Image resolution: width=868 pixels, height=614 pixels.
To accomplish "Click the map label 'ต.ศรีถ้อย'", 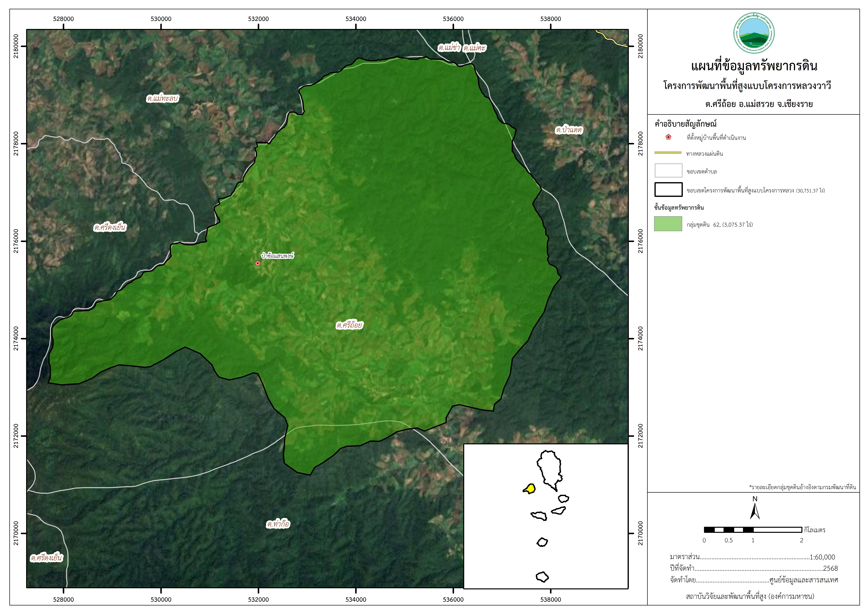I will tap(349, 325).
